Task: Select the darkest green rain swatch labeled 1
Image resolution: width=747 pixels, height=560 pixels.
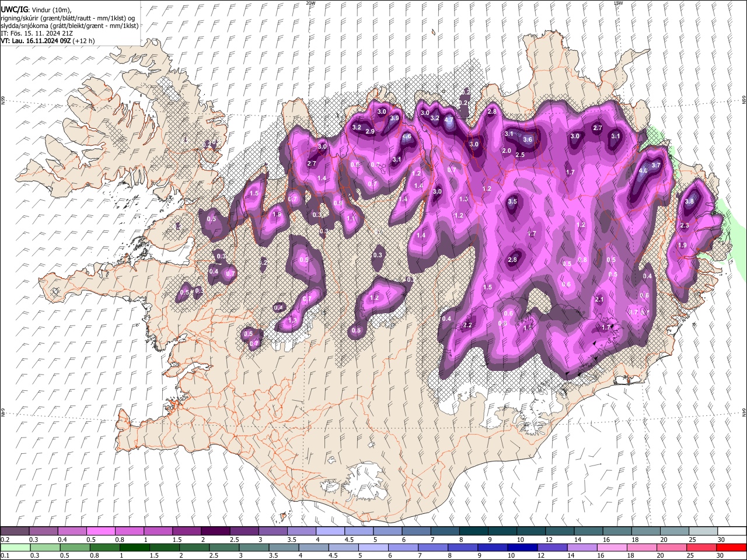Action: pyautogui.click(x=135, y=548)
